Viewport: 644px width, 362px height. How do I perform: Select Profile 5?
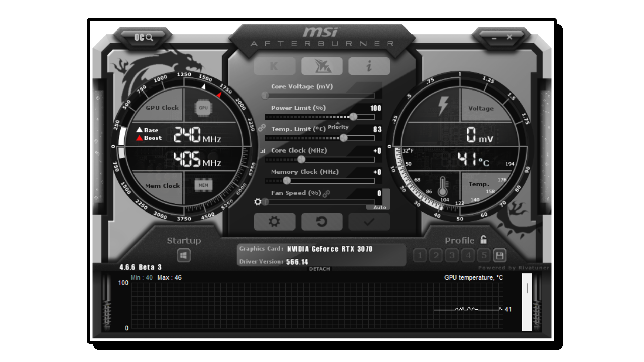pyautogui.click(x=484, y=255)
